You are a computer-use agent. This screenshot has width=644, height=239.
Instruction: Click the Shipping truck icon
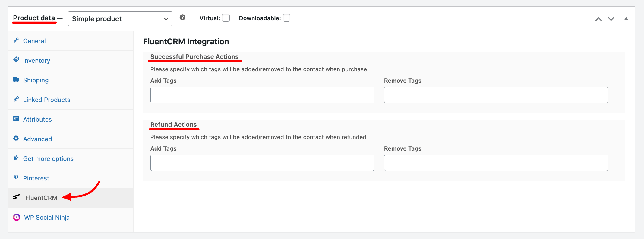click(16, 79)
